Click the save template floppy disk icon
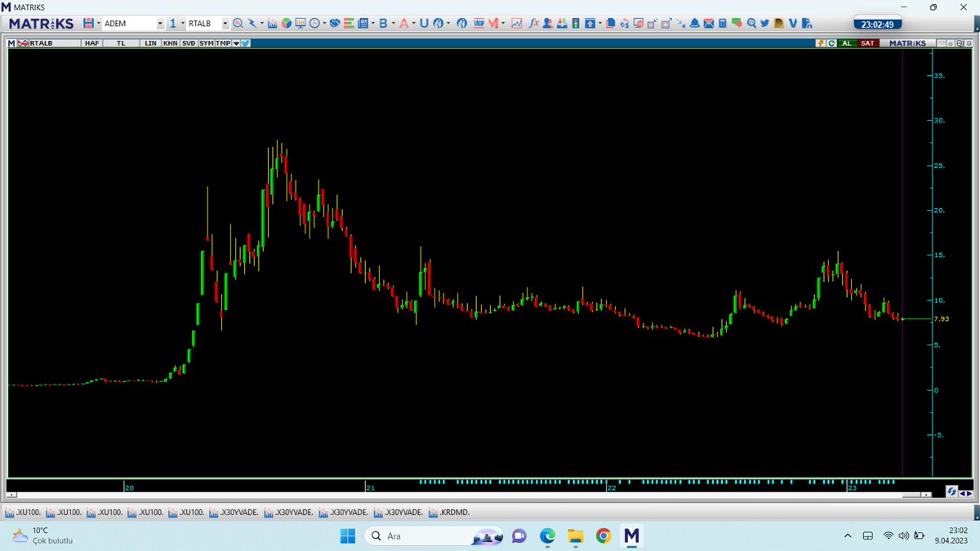980x551 pixels. click(88, 23)
